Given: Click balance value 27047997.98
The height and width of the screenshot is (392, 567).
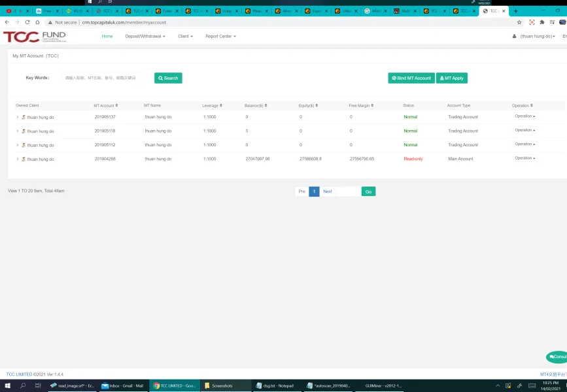Looking at the screenshot, I should coord(258,159).
